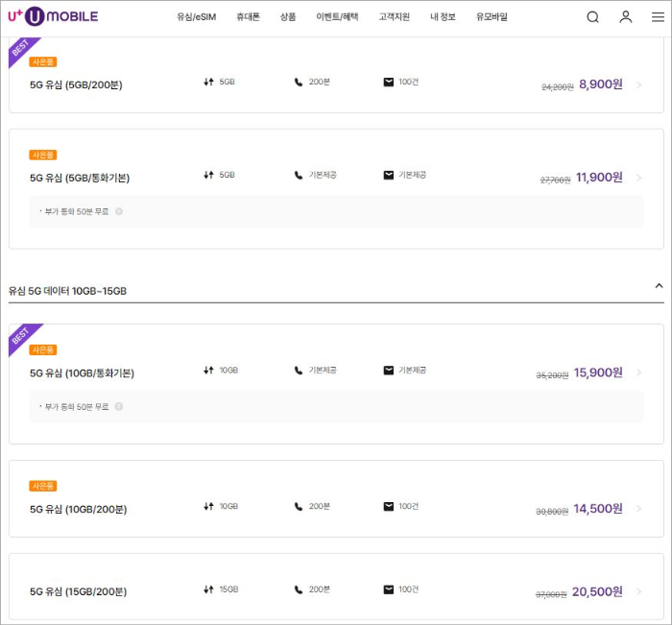
Task: Click the 15,900원 price
Action: click(x=598, y=373)
